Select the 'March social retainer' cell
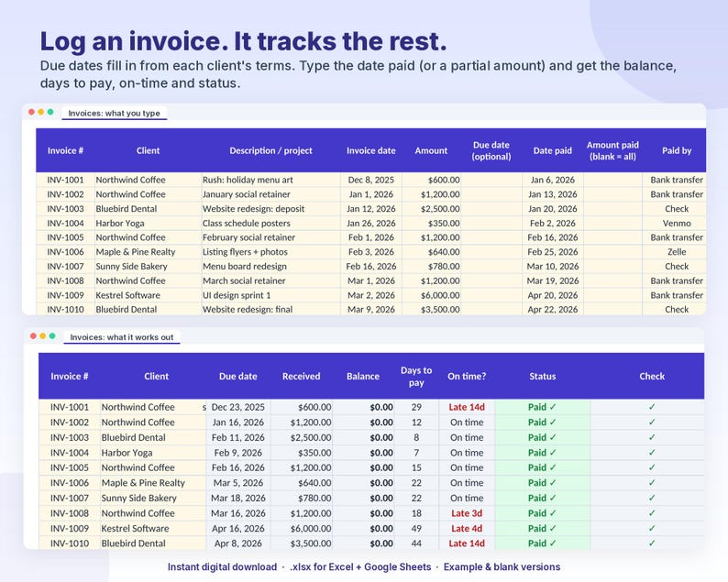Screen dimensions: 728x582 click(270, 280)
